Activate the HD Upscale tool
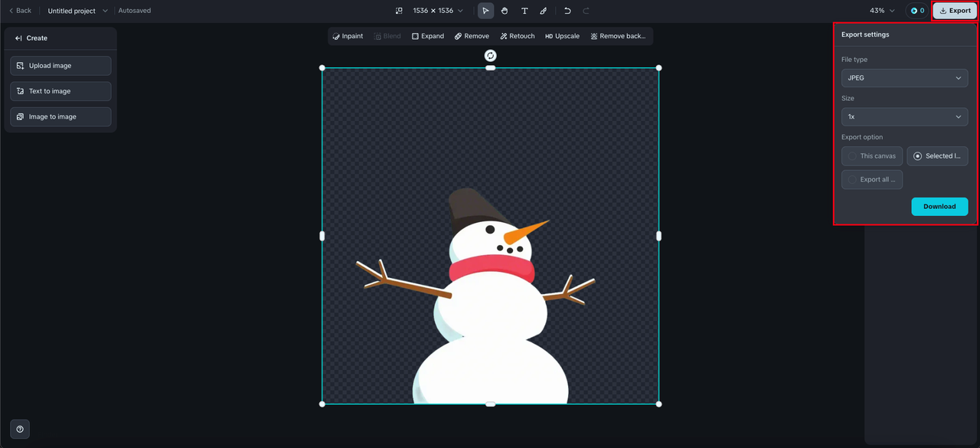 (x=562, y=36)
